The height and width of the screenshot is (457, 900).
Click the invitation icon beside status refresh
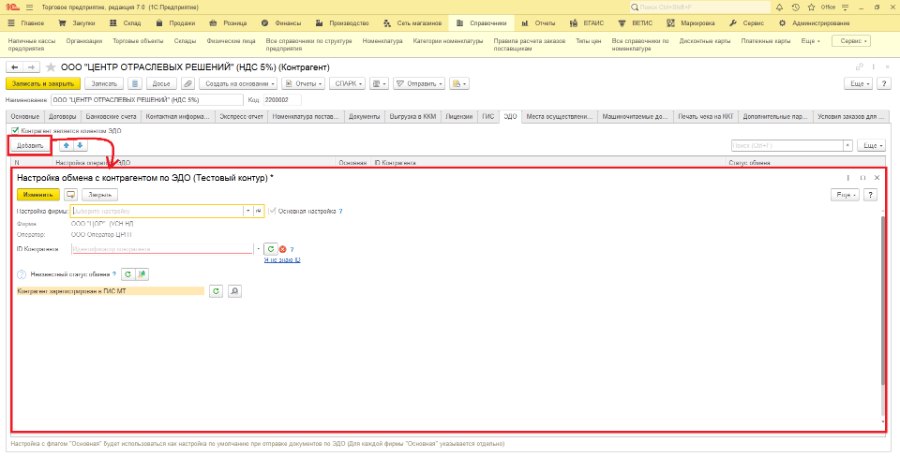coord(142,274)
